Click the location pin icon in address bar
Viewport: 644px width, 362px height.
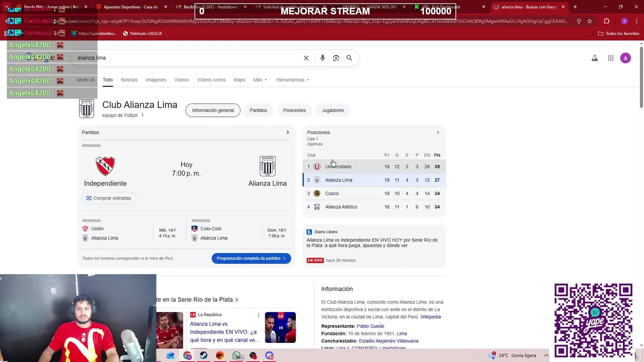point(579,21)
